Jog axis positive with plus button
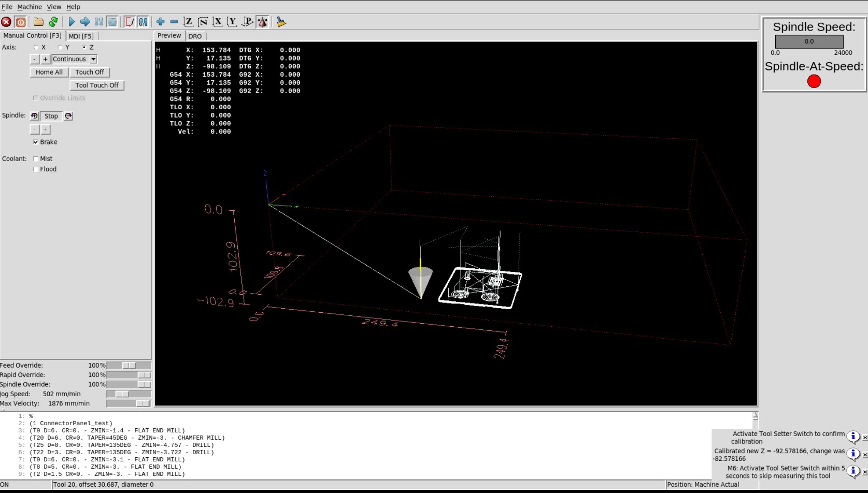Screen dimensions: 868x493 click(46, 59)
